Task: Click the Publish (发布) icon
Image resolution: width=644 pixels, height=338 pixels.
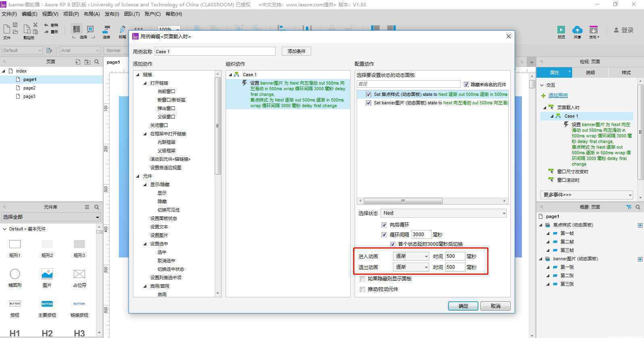Action: tap(594, 30)
